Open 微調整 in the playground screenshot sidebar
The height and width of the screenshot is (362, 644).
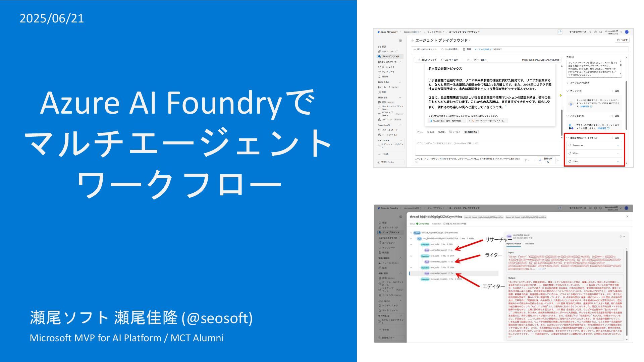[383, 77]
